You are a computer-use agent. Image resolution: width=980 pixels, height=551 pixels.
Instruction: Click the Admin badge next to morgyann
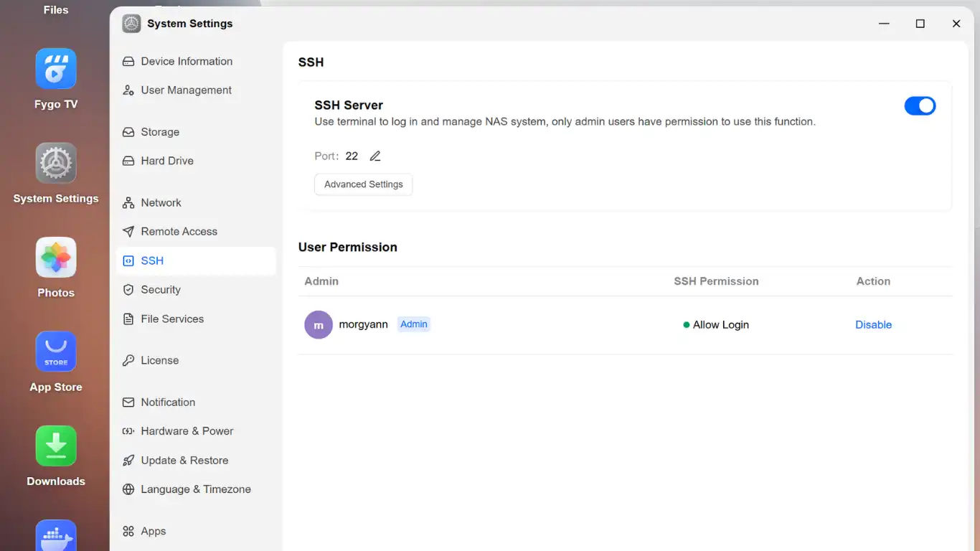pos(414,324)
